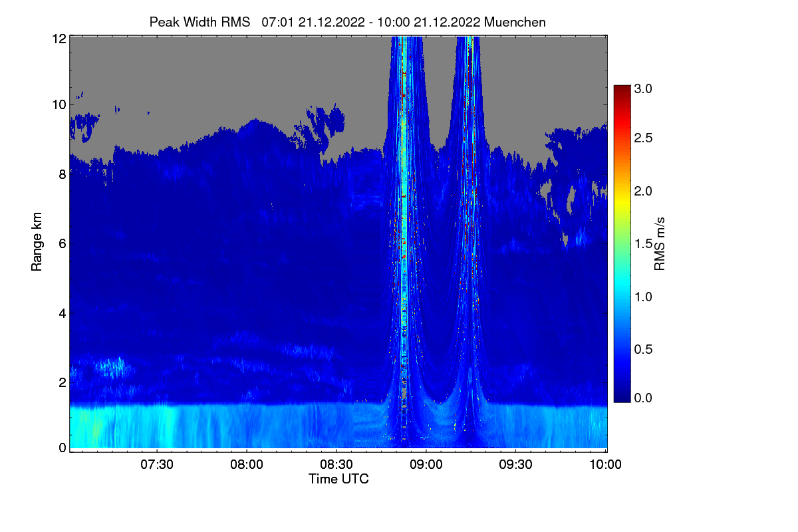Screen dimensions: 798x532
Task: Click the second vertical streak after 09:00
Action: [469, 233]
